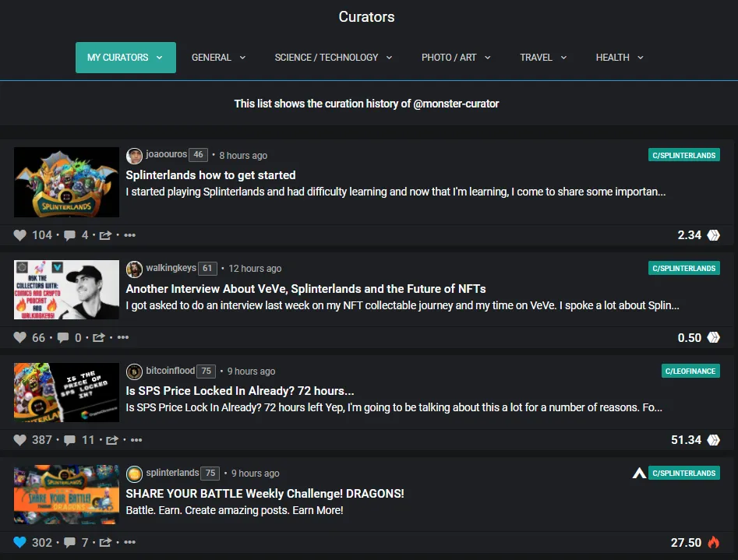The image size is (738, 560).
Task: Click excerpt 'Battle. Earn. Create amazing posts'
Action: coord(235,510)
